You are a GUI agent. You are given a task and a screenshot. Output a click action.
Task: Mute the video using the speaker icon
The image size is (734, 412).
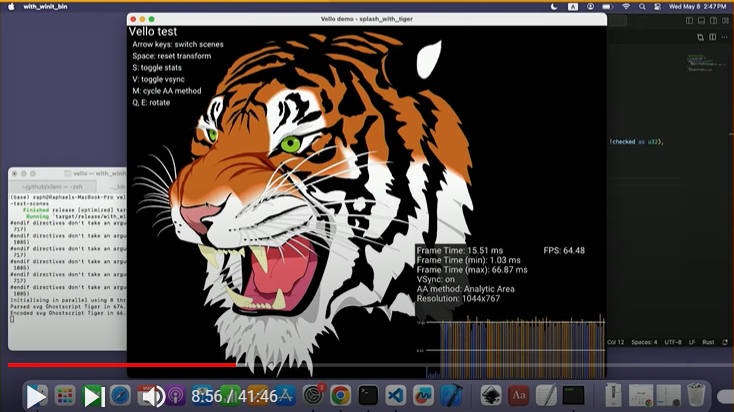click(153, 397)
